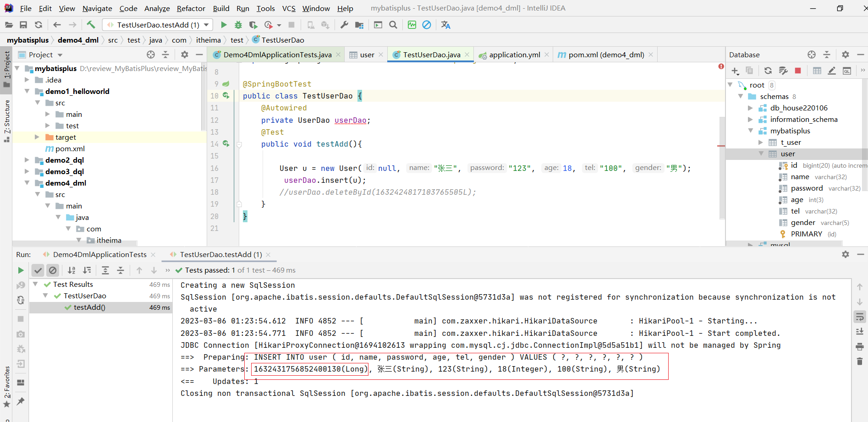
Task: Click the itheima breadcrumb in navigation bar
Action: 209,40
